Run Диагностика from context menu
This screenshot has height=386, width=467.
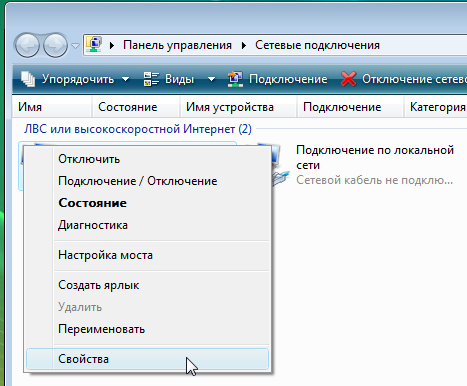tap(147, 225)
